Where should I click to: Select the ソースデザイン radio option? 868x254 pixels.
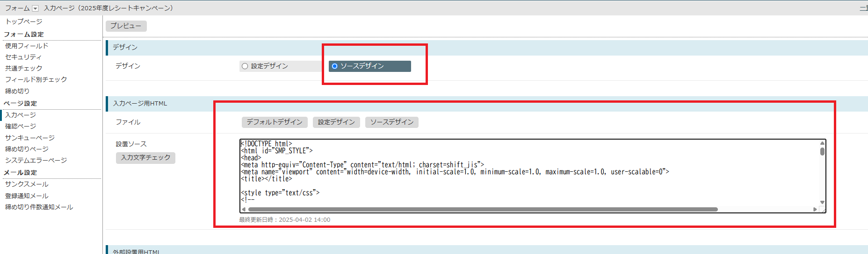334,66
